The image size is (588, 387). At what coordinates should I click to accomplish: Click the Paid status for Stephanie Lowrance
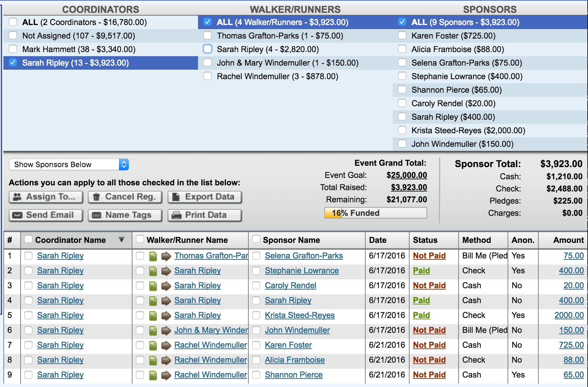click(x=421, y=271)
